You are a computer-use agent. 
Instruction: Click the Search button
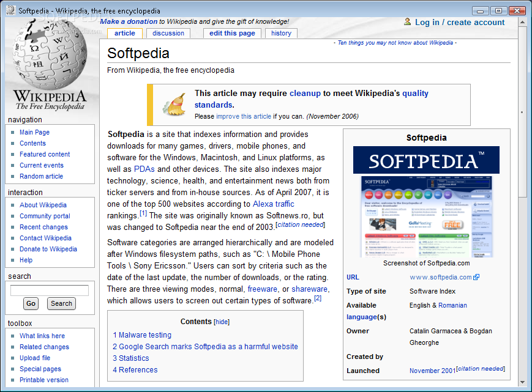click(x=61, y=303)
